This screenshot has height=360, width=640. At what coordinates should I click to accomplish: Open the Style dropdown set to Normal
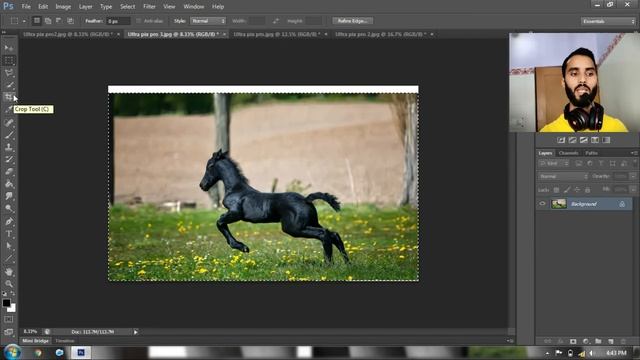coord(208,21)
